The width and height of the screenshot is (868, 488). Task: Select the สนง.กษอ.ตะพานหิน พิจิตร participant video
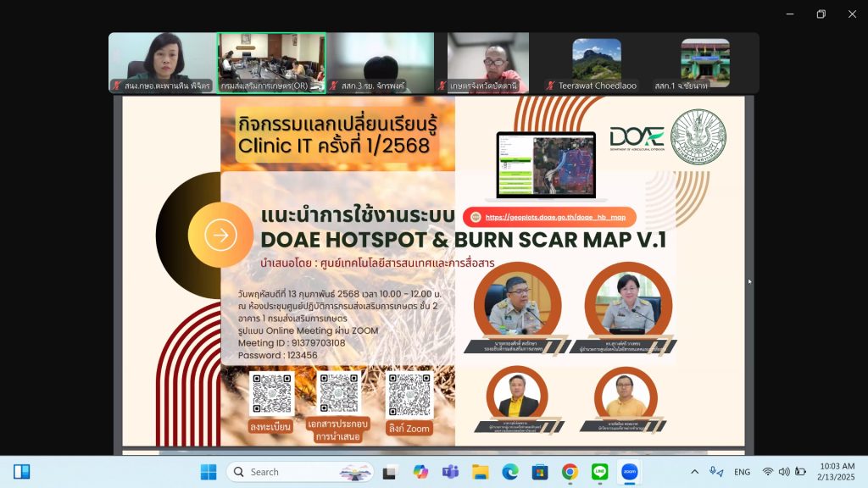(163, 63)
